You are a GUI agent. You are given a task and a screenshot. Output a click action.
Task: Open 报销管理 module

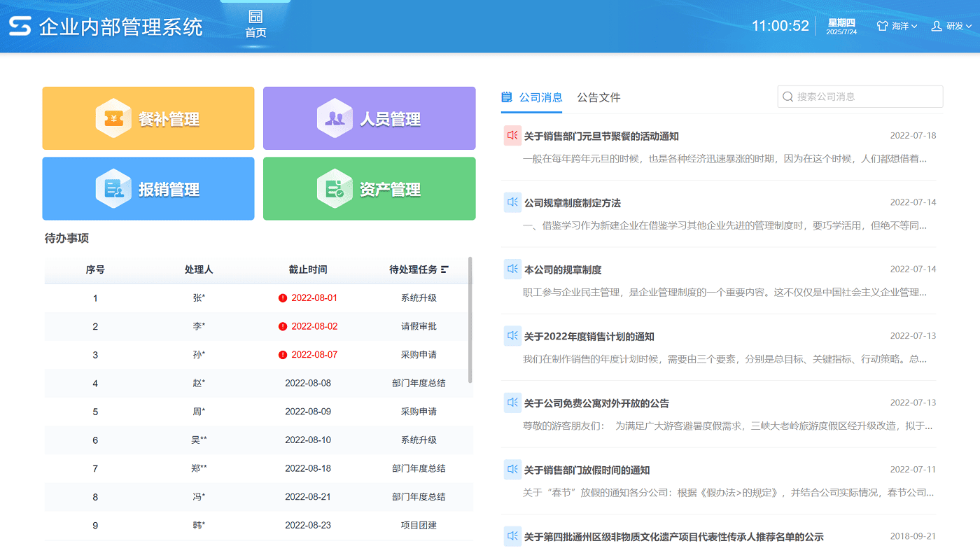point(148,188)
